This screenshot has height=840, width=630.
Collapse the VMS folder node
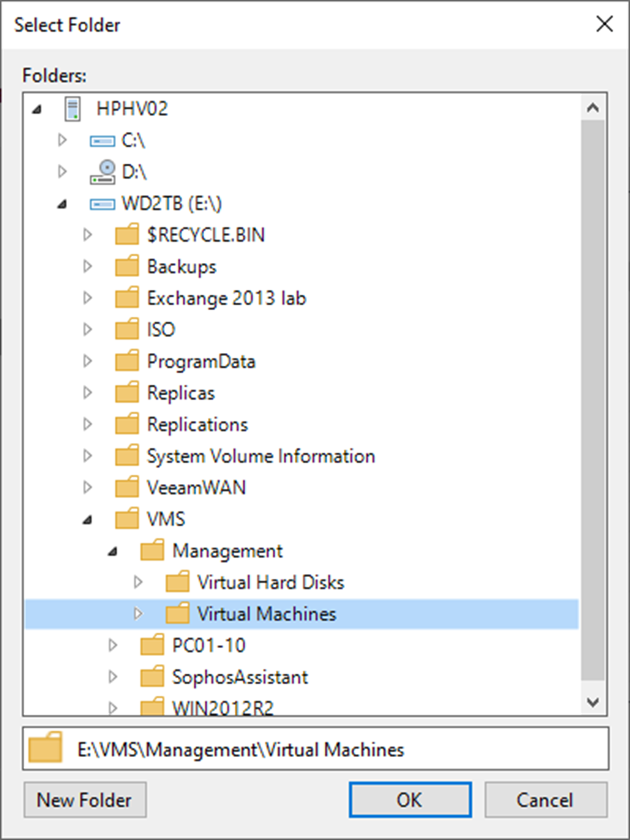[x=87, y=520]
